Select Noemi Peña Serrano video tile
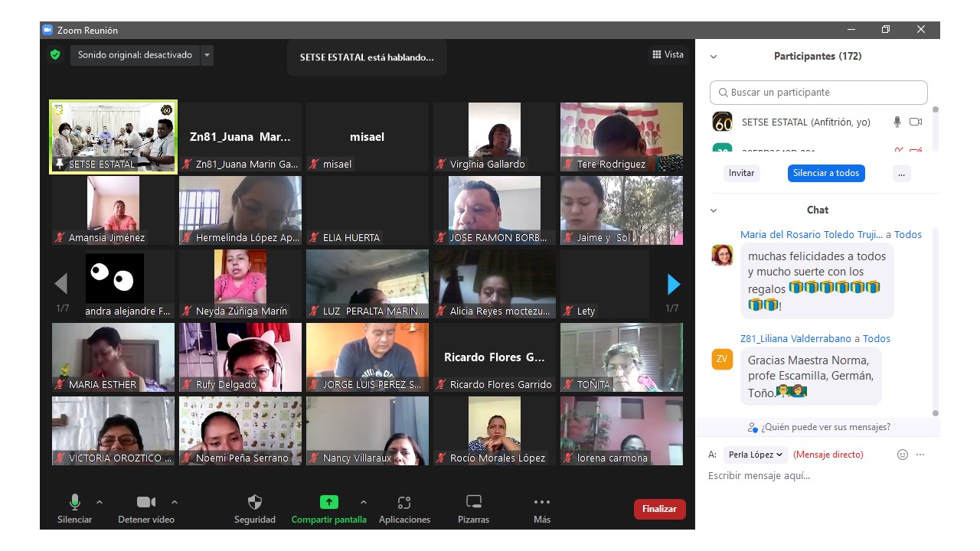980x551 pixels. coord(240,431)
